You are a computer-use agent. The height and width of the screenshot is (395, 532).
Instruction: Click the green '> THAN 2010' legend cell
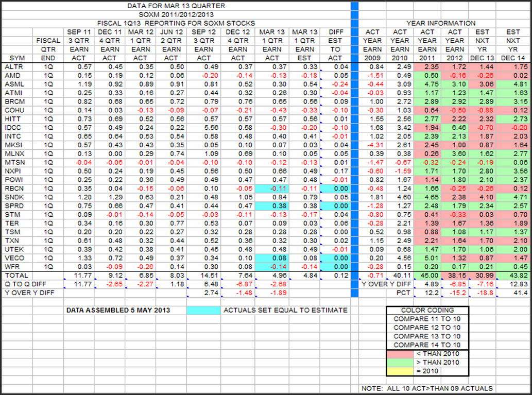pos(407,362)
